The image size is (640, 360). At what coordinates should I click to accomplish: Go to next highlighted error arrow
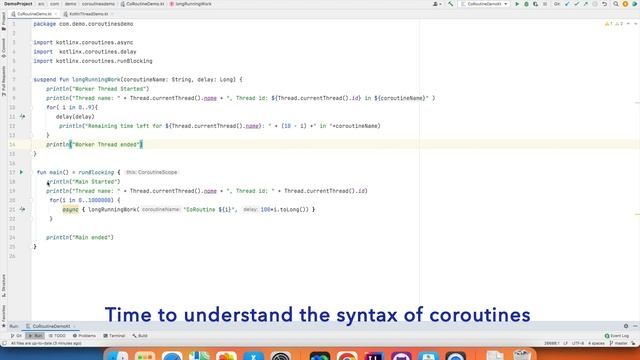pos(636,24)
